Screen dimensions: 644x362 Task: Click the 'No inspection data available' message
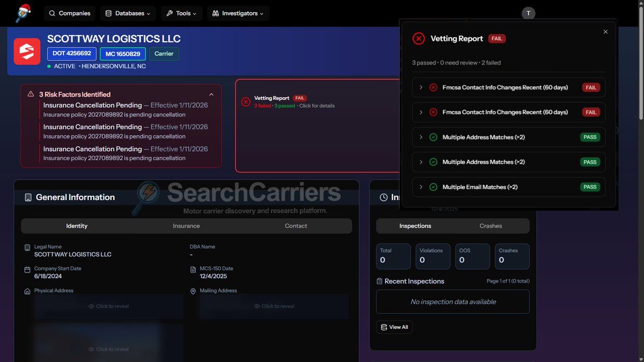(453, 302)
